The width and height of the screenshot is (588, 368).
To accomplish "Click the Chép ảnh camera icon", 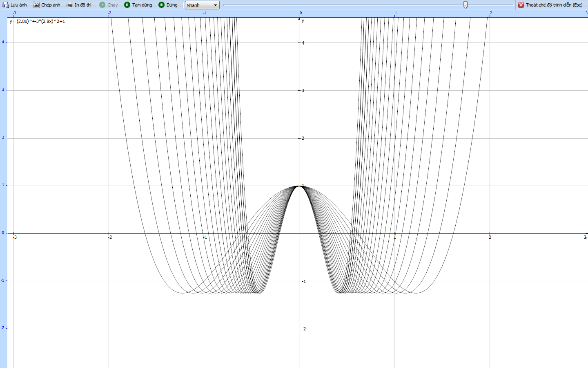I will tap(36, 5).
